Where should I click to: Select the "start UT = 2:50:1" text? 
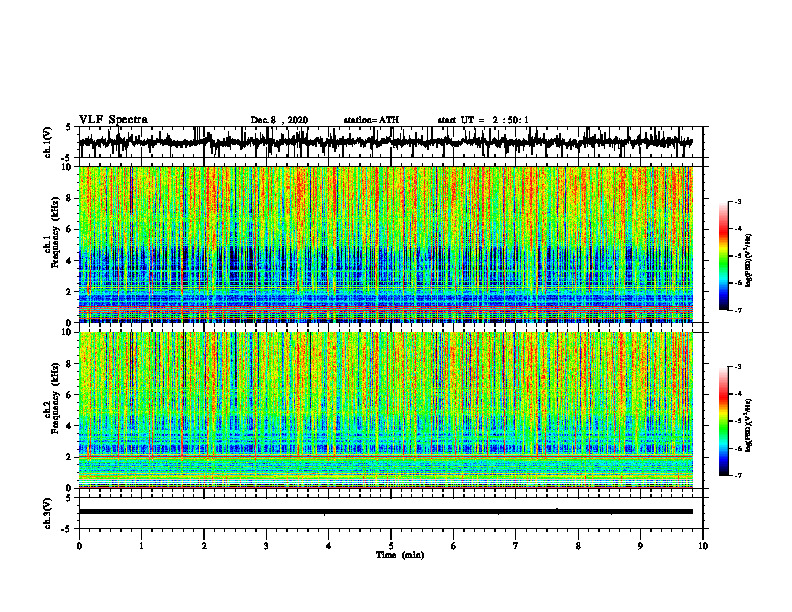click(483, 120)
